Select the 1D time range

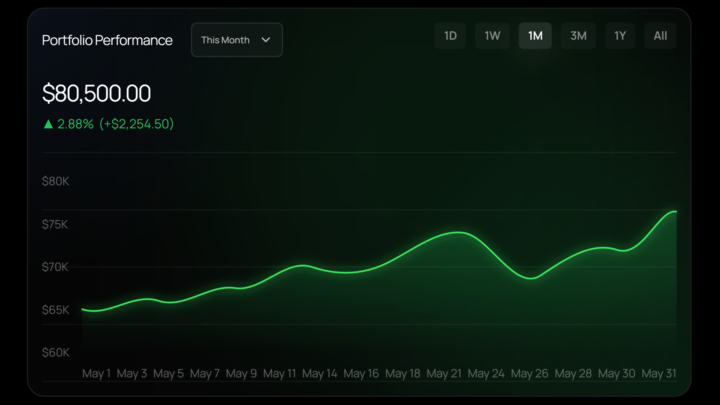450,36
